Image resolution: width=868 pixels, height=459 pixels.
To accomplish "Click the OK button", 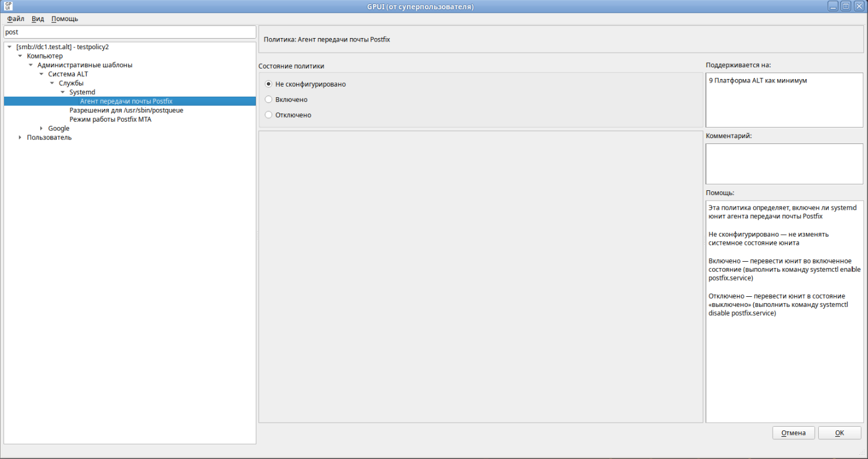I will [x=839, y=433].
